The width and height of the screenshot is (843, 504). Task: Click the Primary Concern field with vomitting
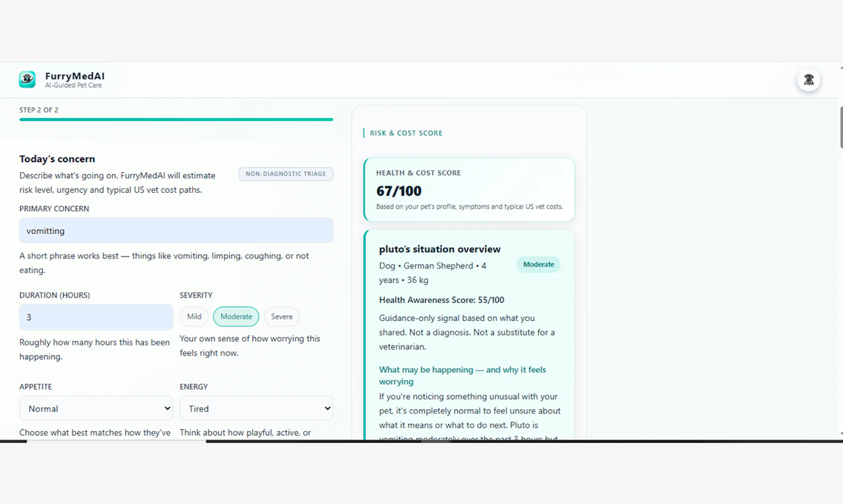pos(176,231)
